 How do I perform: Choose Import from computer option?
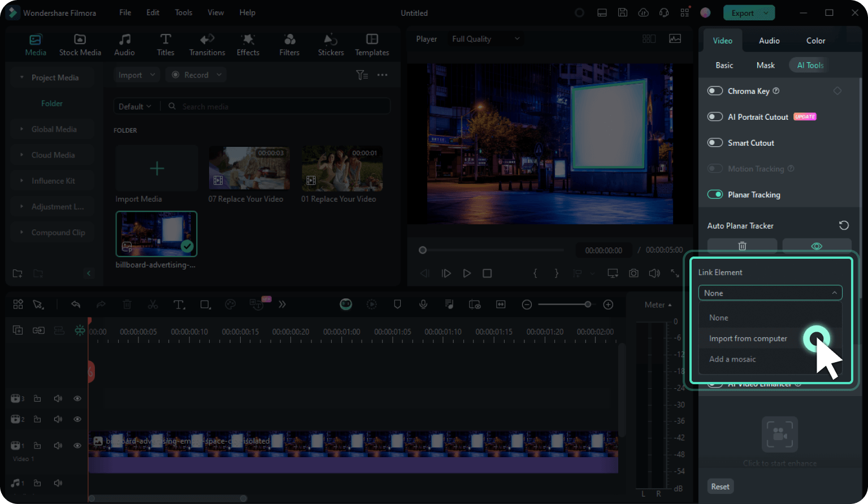[x=770, y=338]
